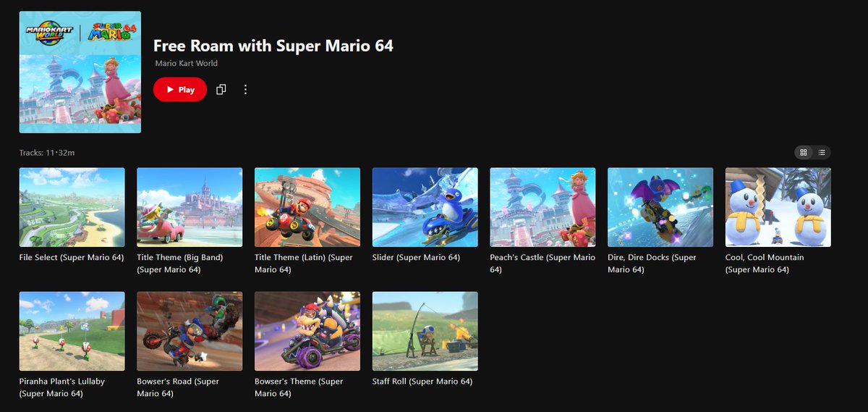
Task: Switch to list view layout
Action: coord(822,152)
